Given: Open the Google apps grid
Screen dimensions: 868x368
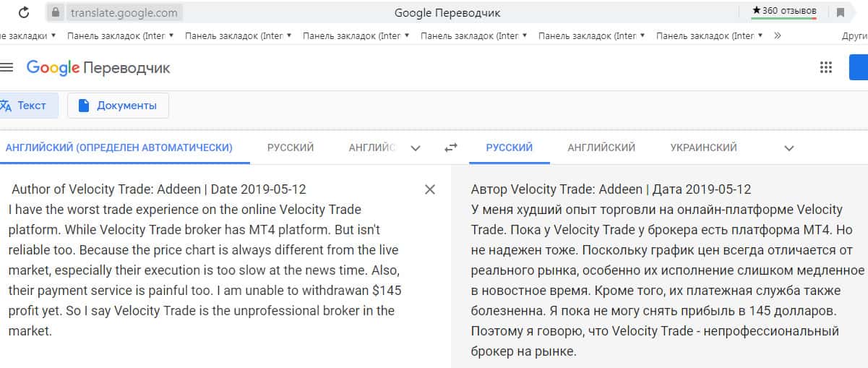Looking at the screenshot, I should 826,68.
